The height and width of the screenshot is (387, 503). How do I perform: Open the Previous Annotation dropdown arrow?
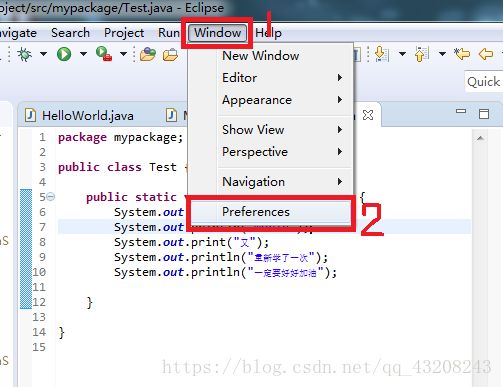(442, 54)
